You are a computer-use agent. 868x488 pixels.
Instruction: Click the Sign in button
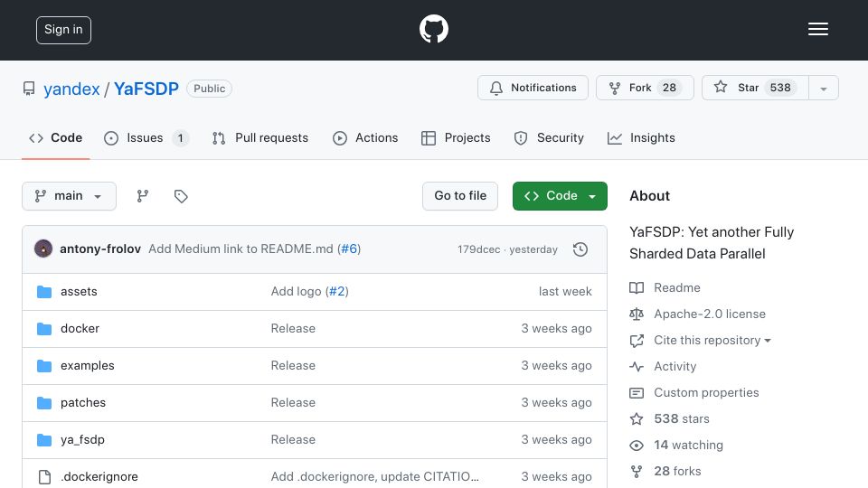[x=63, y=30]
